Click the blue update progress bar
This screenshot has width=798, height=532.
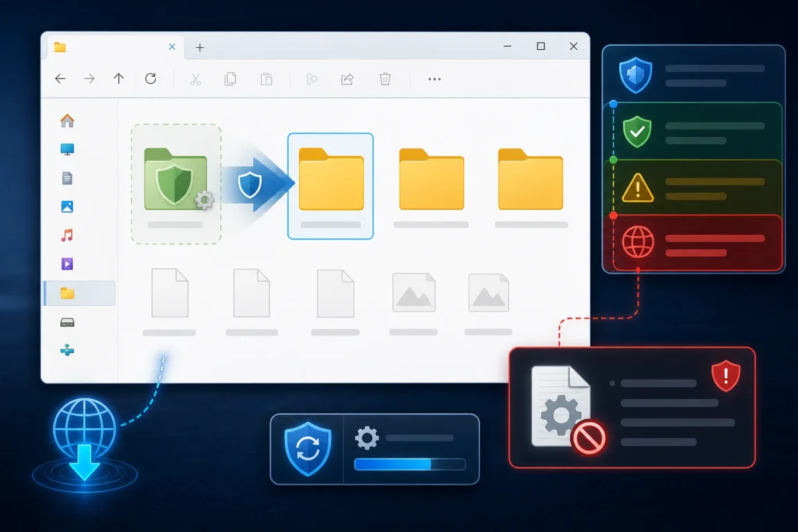[409, 464]
